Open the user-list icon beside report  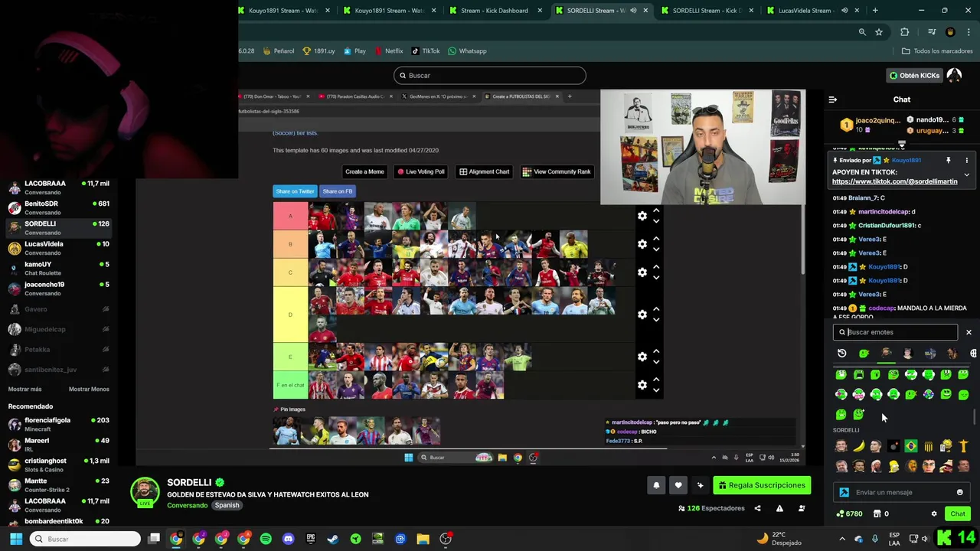point(802,508)
